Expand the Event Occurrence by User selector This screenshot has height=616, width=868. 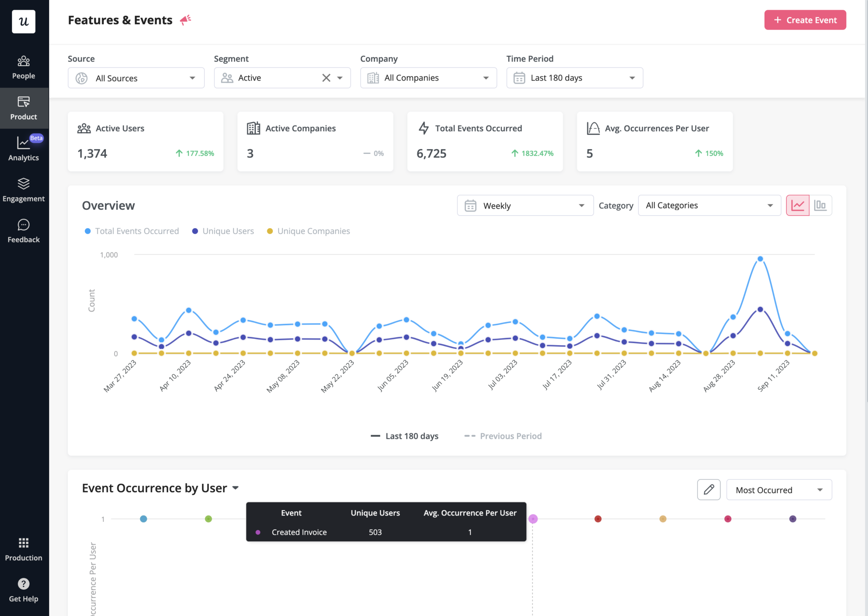pos(236,488)
